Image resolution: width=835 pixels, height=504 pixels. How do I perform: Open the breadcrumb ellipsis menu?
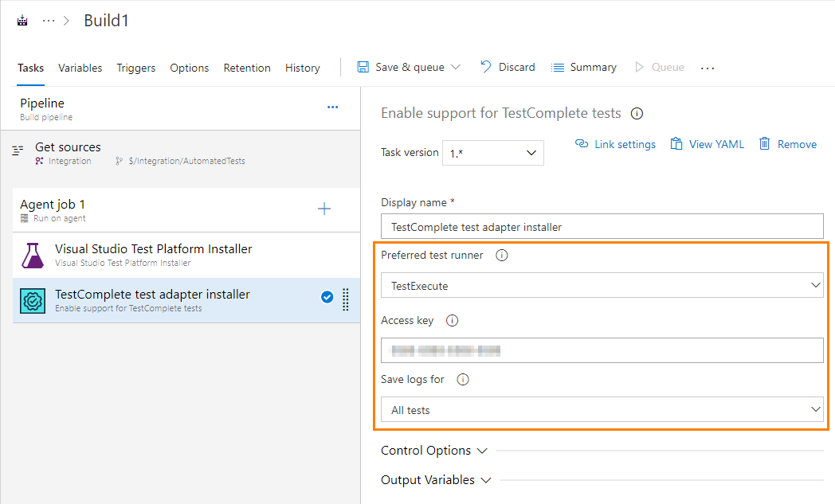49,21
